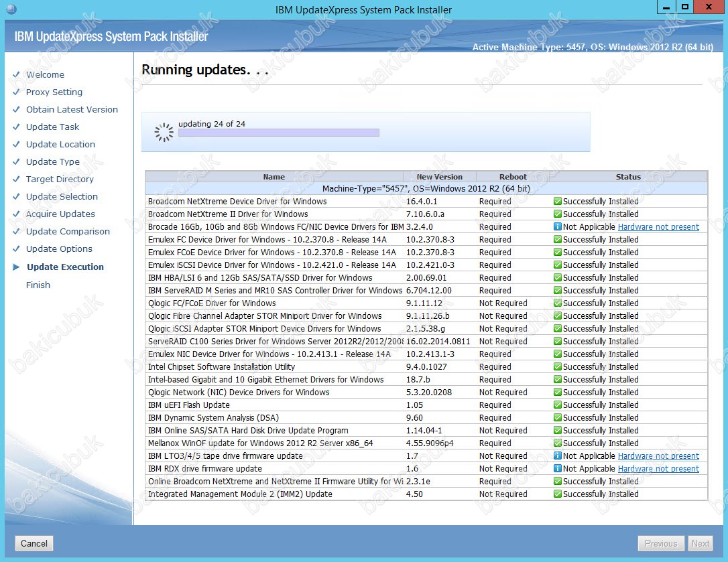
Task: Click the blue info icon in the Brocade 16Gb row
Action: click(x=557, y=227)
